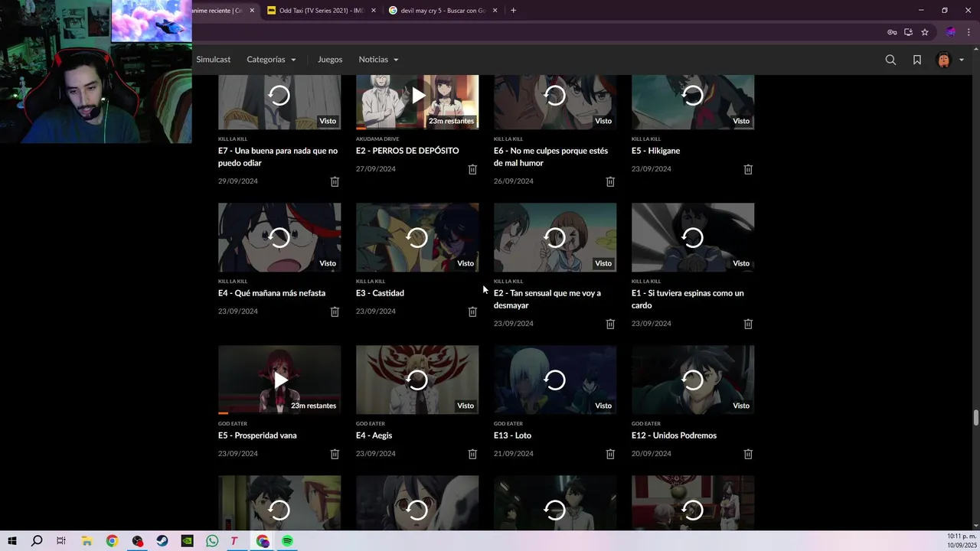980x551 pixels.
Task: Click the taskbar clock
Action: pyautogui.click(x=961, y=541)
